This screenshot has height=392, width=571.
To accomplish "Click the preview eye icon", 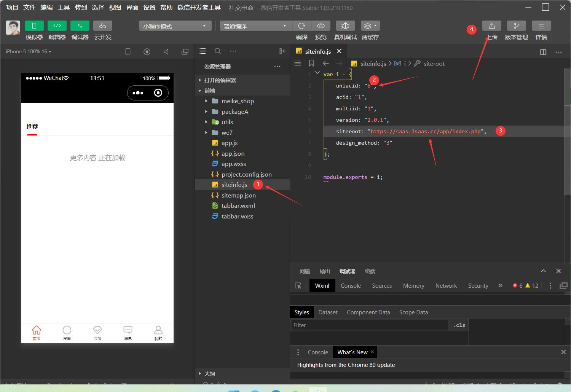I will tap(321, 26).
